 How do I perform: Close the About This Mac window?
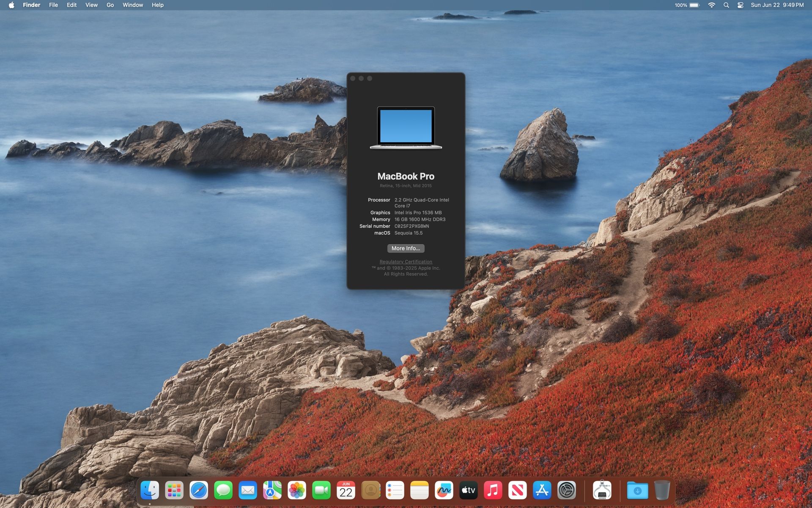click(x=353, y=78)
